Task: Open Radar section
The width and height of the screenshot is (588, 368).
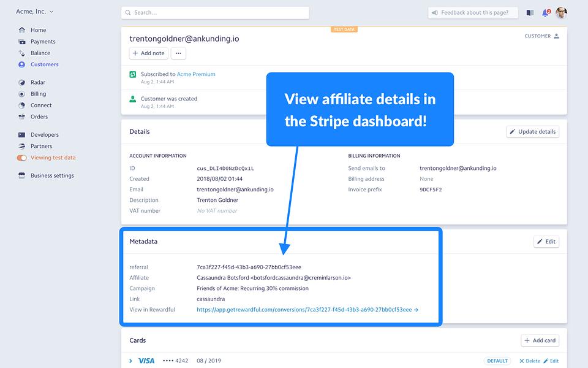Action: pyautogui.click(x=38, y=83)
